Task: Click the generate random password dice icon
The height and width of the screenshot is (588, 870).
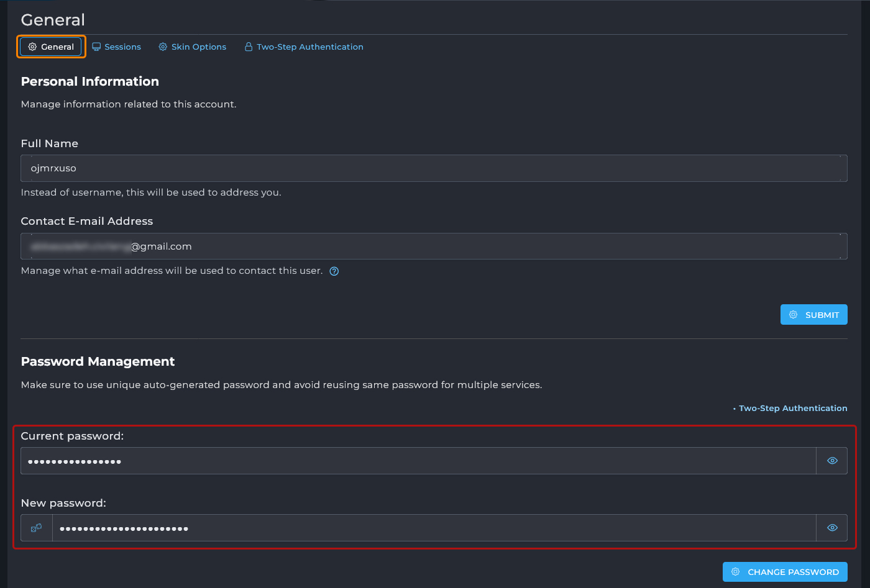Action: coord(37,528)
